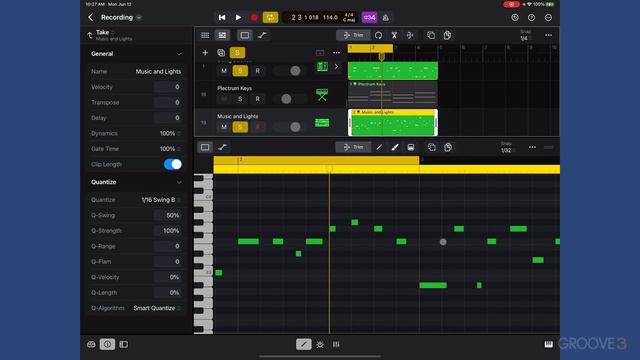The image size is (640, 360).
Task: Toggle Solo on track 1
Action: (x=240, y=71)
